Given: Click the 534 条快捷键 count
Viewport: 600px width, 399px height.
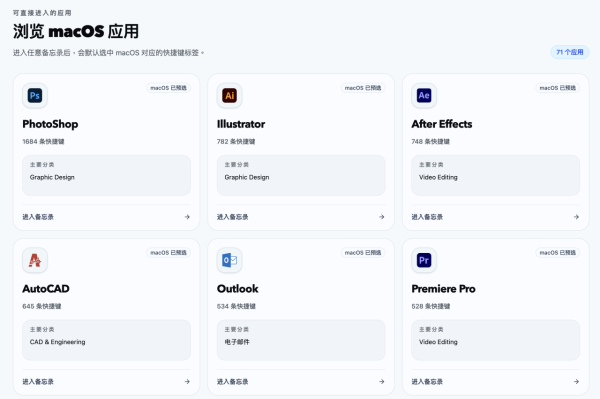Looking at the screenshot, I should click(x=236, y=306).
